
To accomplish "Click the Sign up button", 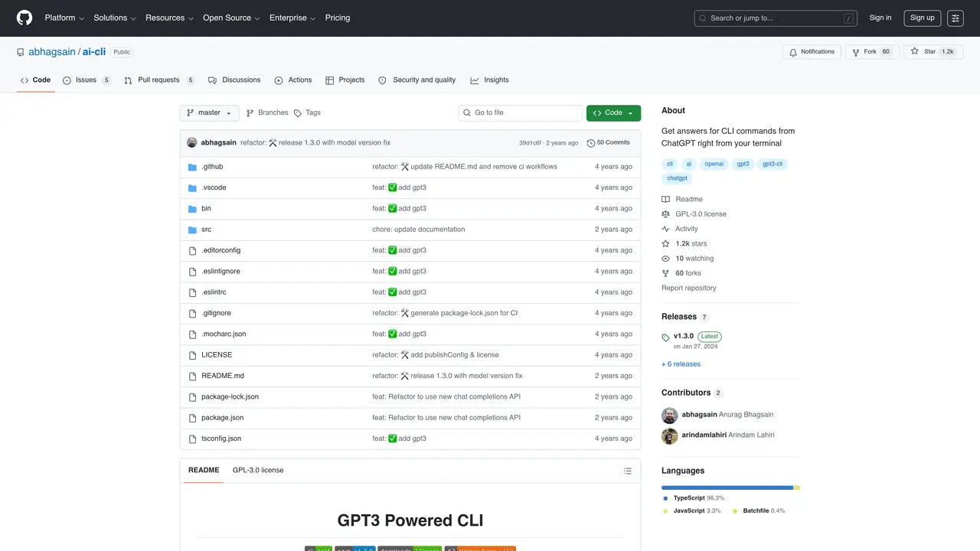I will [x=923, y=18].
